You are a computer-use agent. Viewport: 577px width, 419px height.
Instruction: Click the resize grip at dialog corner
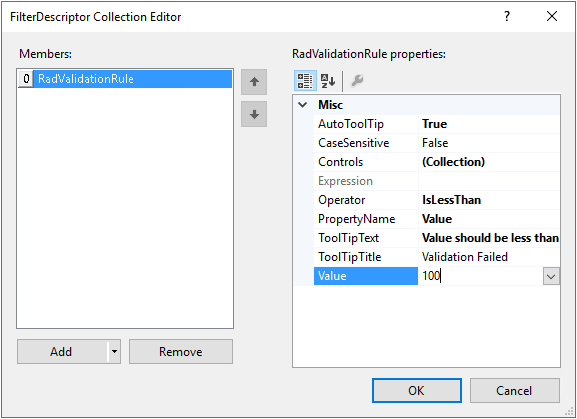(570, 412)
